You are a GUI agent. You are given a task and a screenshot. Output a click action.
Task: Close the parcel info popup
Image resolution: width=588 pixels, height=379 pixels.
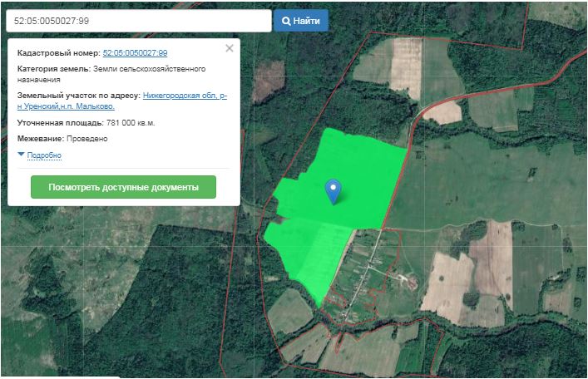point(230,48)
